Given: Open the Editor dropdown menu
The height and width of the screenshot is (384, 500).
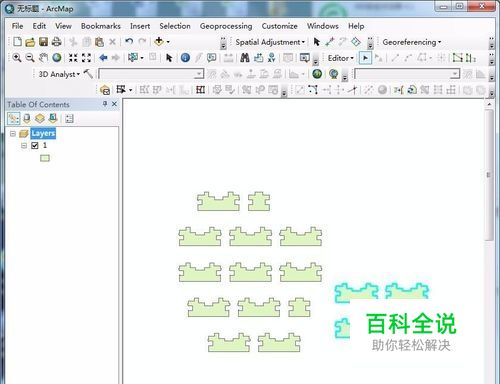Looking at the screenshot, I should point(341,58).
